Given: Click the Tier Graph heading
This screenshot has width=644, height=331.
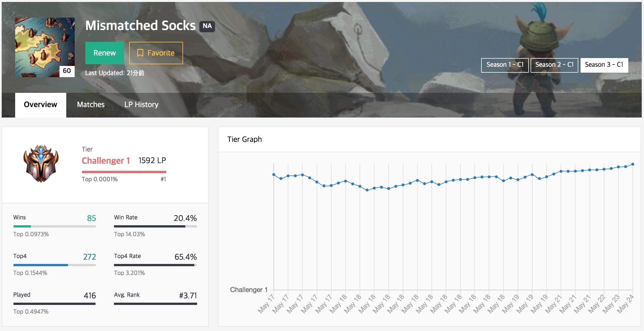Looking at the screenshot, I should tap(245, 139).
